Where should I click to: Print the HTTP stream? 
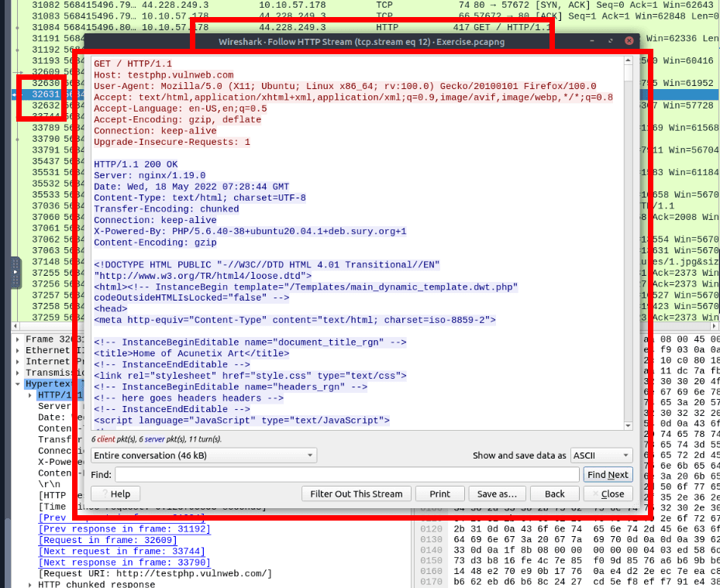click(439, 493)
